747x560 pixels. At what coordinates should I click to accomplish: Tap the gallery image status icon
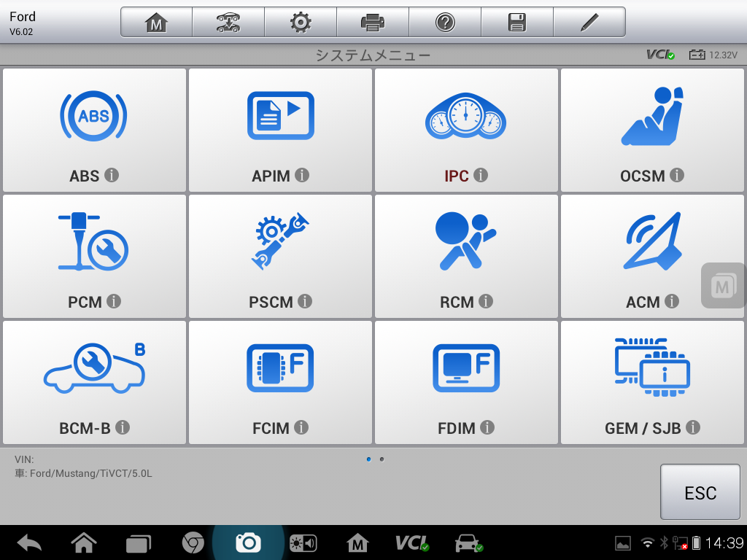point(623,542)
